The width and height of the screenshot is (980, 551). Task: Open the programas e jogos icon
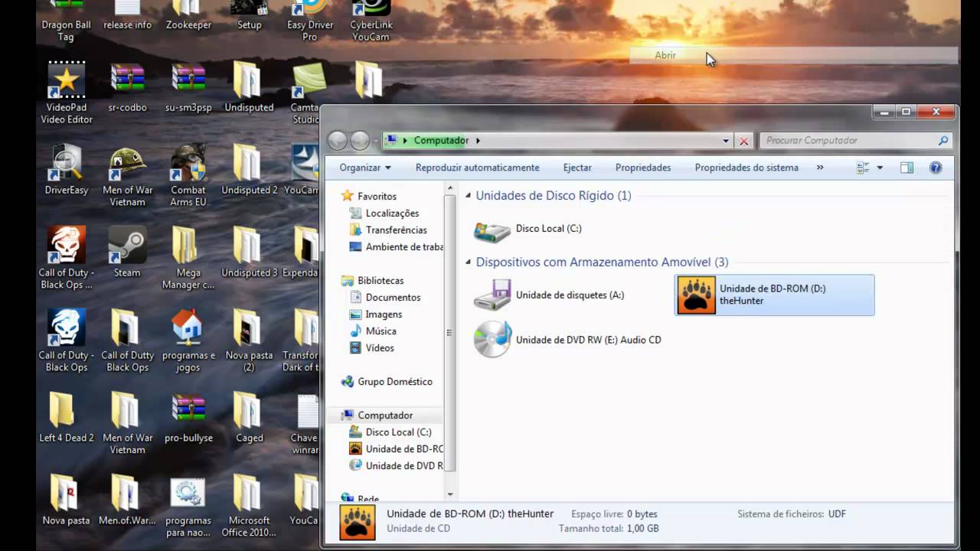pyautogui.click(x=188, y=341)
